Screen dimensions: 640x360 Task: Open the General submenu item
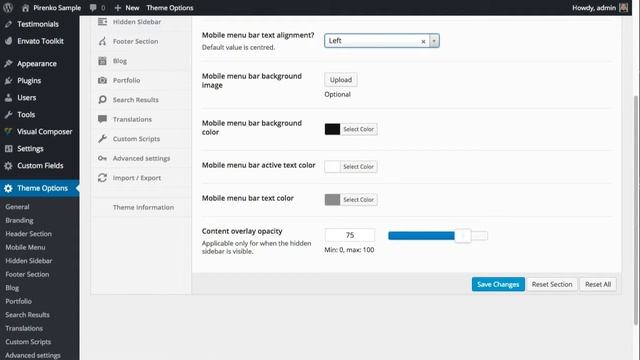coord(17,207)
